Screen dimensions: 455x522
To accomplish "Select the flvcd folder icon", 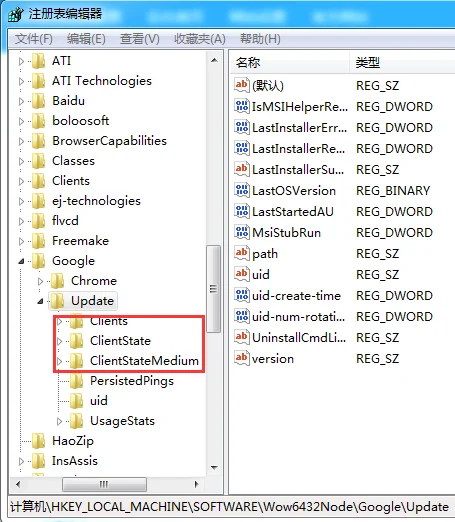I will (x=39, y=221).
